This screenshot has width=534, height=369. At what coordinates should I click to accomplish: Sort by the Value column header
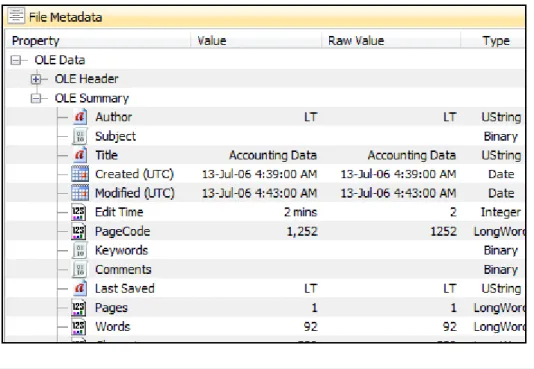coord(256,41)
